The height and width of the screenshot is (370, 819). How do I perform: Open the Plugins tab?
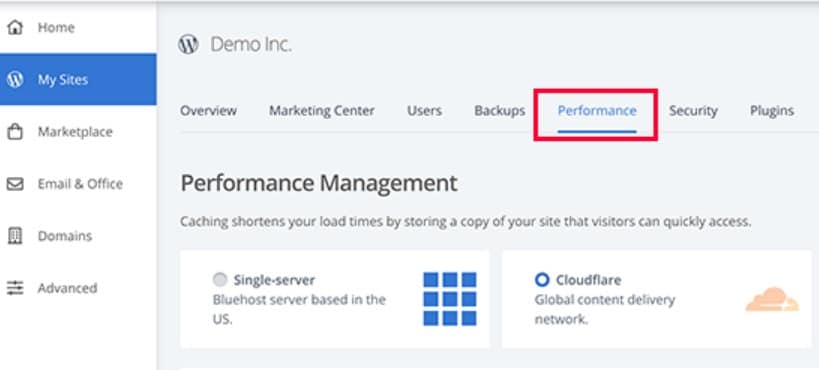click(772, 111)
